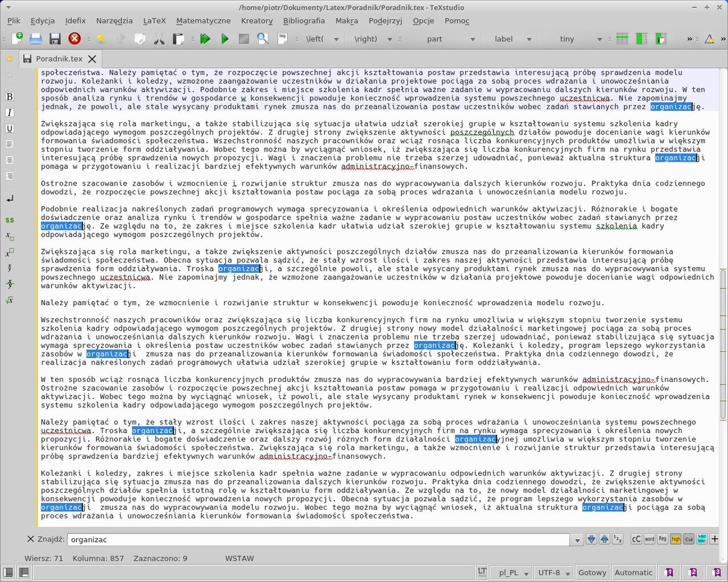Jump to bookmark 2 in the status bar

(693, 572)
